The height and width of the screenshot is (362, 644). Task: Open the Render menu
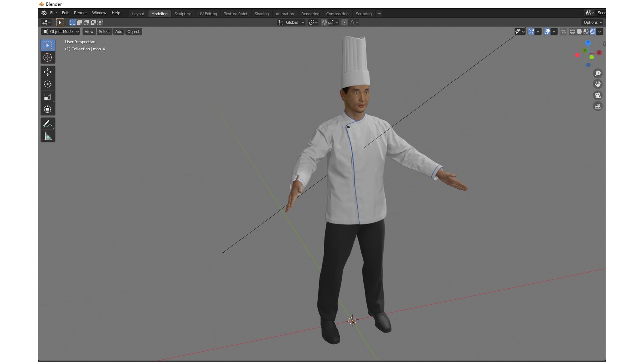(80, 13)
